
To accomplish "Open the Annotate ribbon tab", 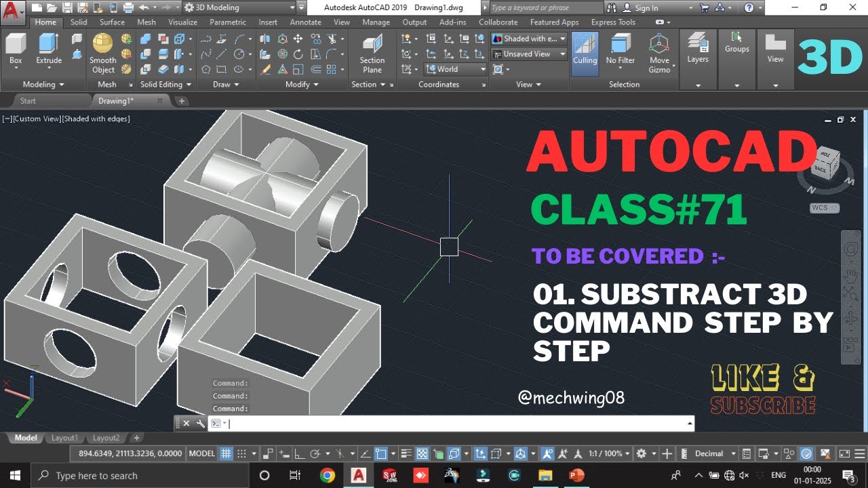I will [306, 22].
